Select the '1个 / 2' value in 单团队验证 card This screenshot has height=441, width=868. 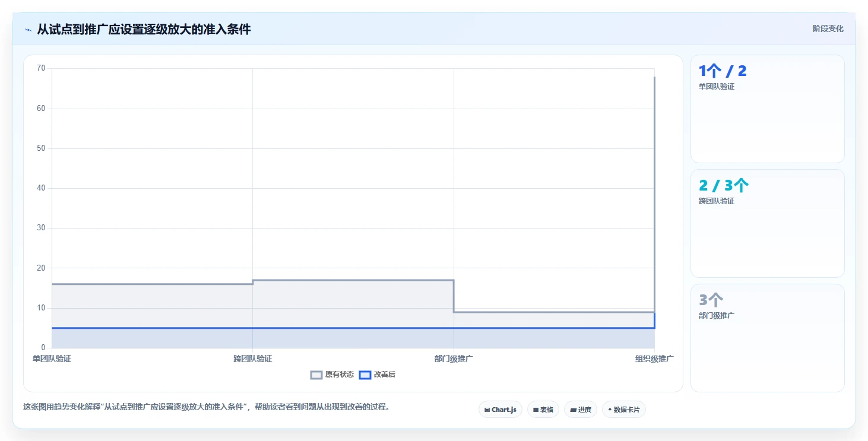(723, 71)
